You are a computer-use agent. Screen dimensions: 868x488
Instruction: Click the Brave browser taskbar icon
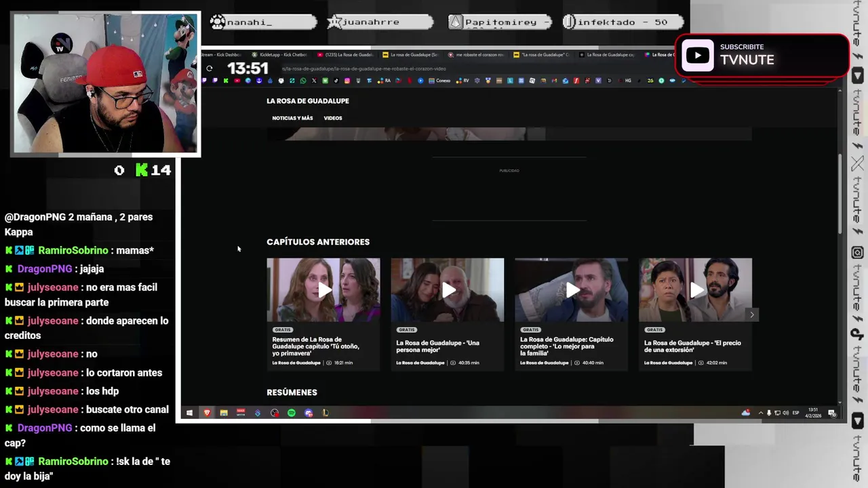(207, 413)
